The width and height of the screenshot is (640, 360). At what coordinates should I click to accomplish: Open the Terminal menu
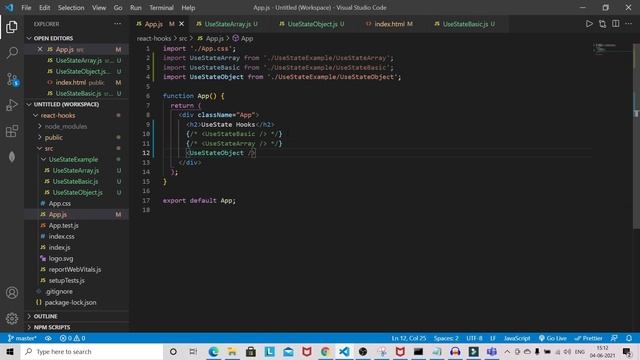click(x=161, y=8)
